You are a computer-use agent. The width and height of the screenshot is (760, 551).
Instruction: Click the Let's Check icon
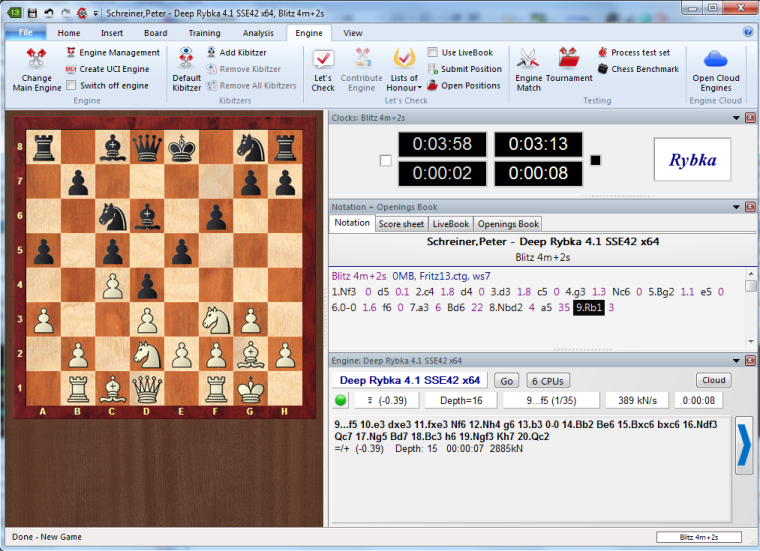pos(323,58)
